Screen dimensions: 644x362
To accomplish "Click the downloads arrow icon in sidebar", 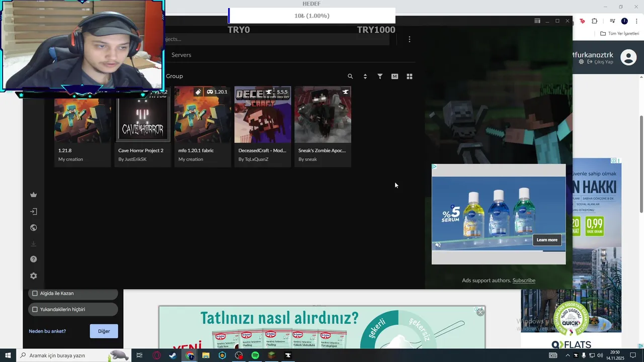I will [x=34, y=244].
